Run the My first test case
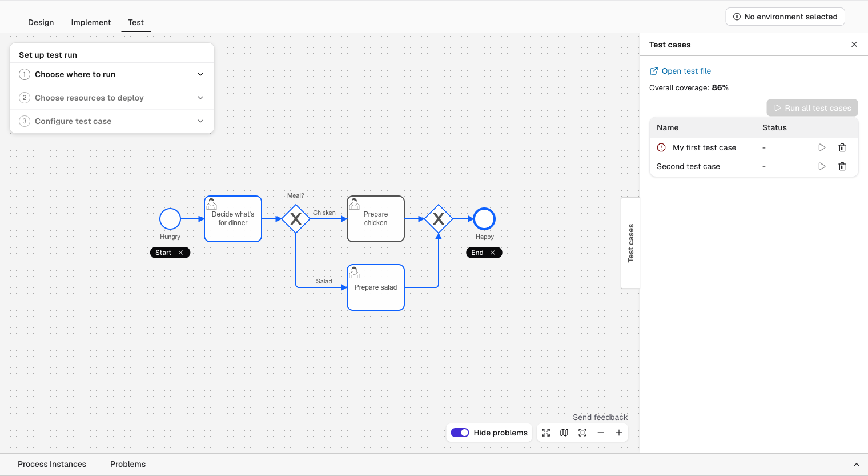The width and height of the screenshot is (868, 476). (x=822, y=147)
